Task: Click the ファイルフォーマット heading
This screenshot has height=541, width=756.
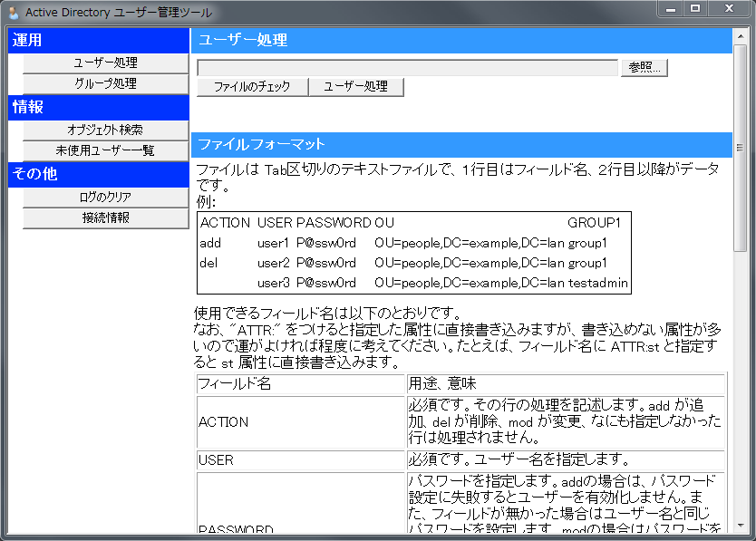Action: pyautogui.click(x=461, y=144)
